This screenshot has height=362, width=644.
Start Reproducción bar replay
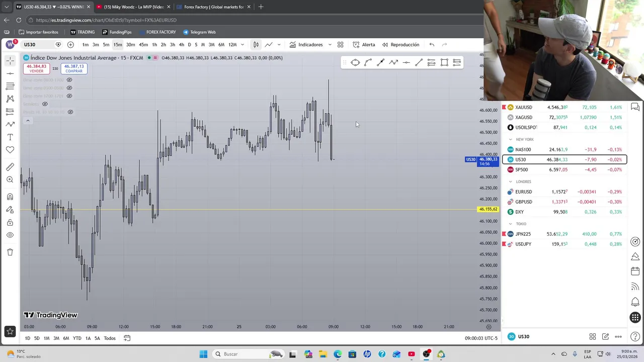coord(400,45)
